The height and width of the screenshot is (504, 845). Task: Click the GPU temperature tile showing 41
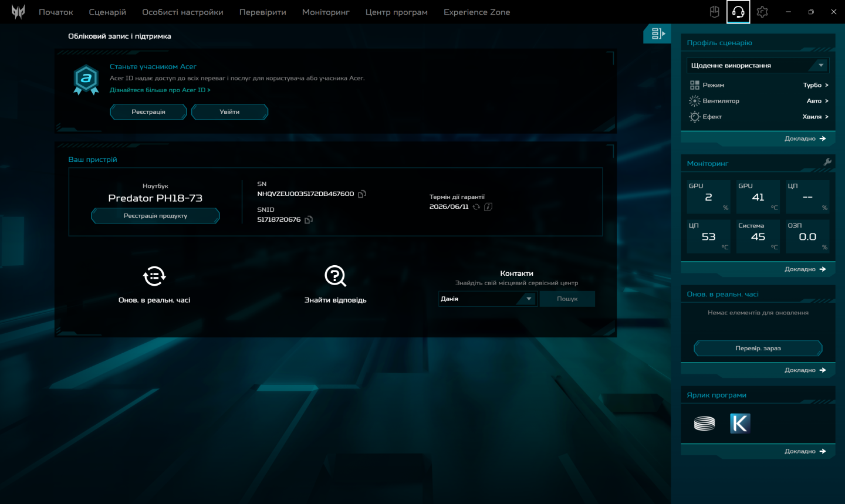click(758, 197)
